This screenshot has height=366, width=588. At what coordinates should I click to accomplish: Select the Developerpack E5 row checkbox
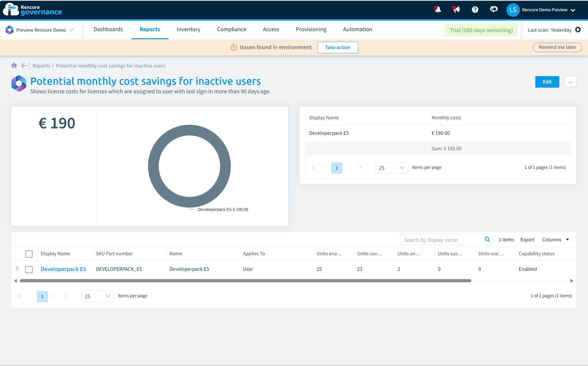(29, 269)
